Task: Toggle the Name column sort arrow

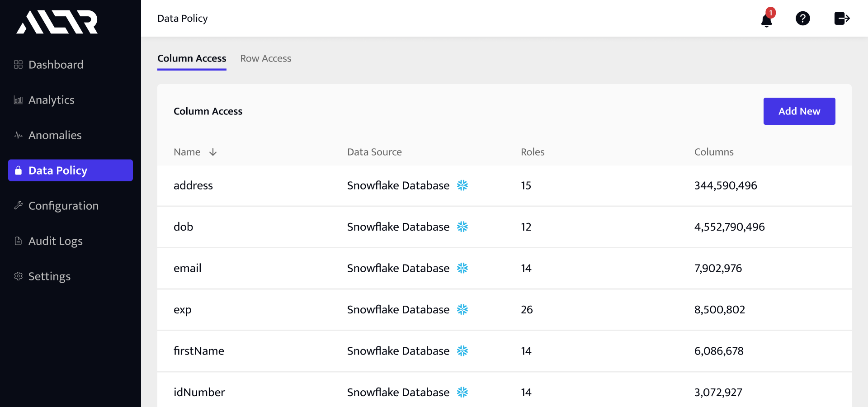Action: [x=213, y=152]
